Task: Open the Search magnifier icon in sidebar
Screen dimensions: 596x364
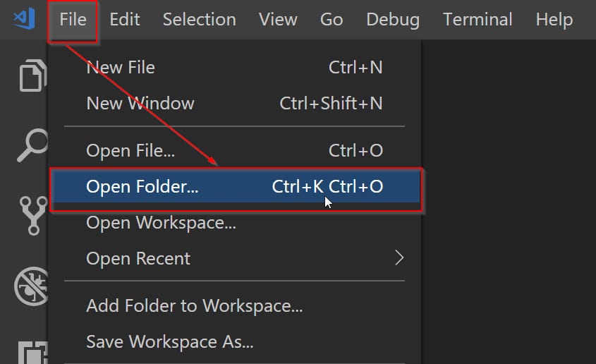Action: click(32, 145)
